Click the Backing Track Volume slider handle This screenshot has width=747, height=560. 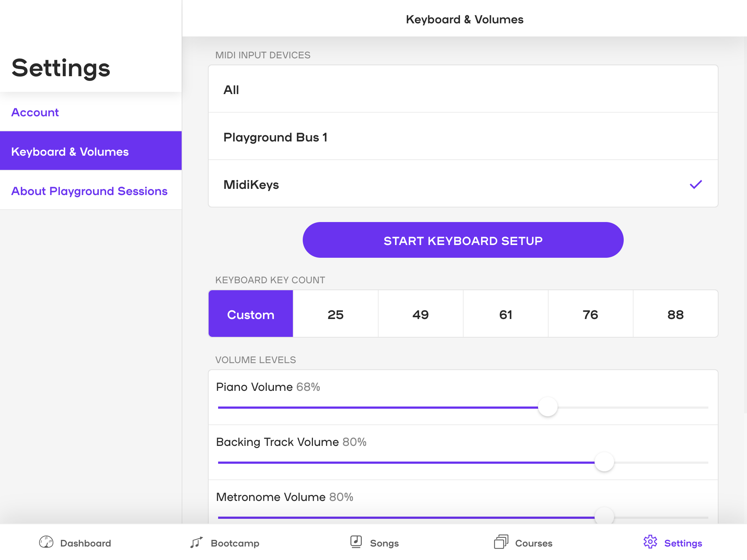coord(604,462)
